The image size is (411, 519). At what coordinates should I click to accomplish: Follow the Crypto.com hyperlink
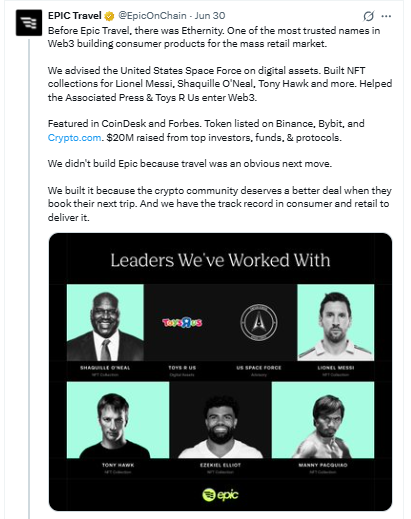[74, 138]
